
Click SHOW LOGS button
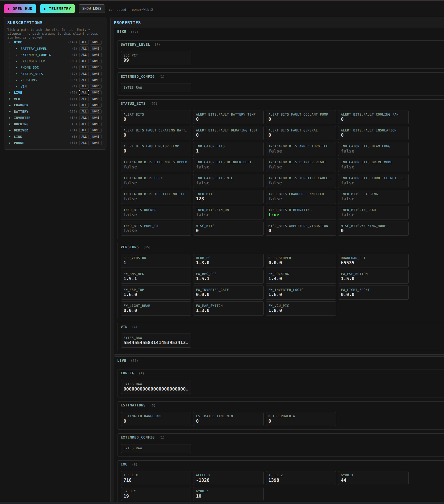click(92, 9)
